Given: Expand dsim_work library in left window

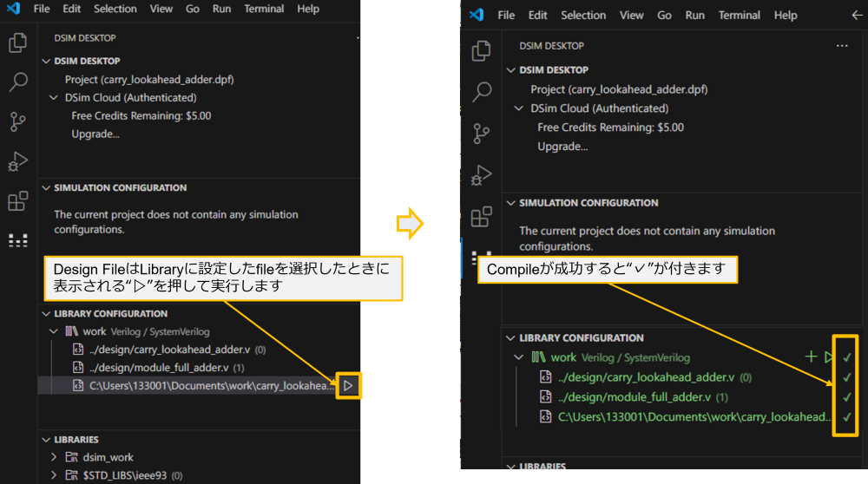Looking at the screenshot, I should tap(54, 457).
